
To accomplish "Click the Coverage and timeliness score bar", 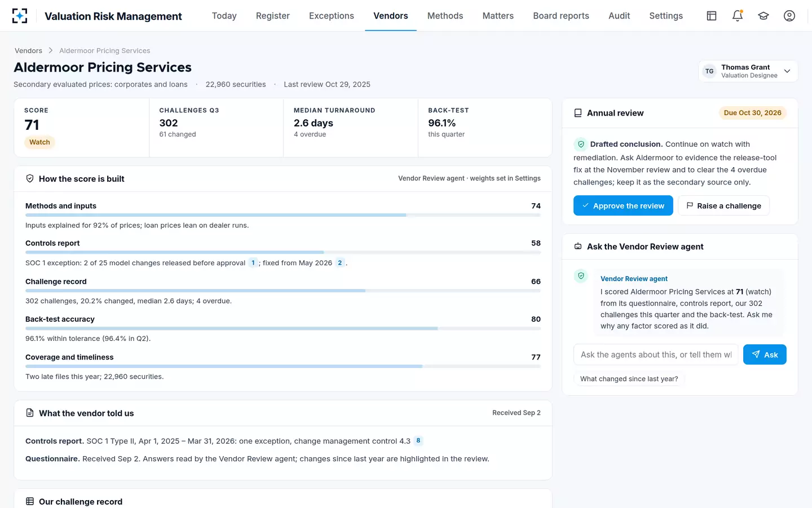I will (283, 366).
